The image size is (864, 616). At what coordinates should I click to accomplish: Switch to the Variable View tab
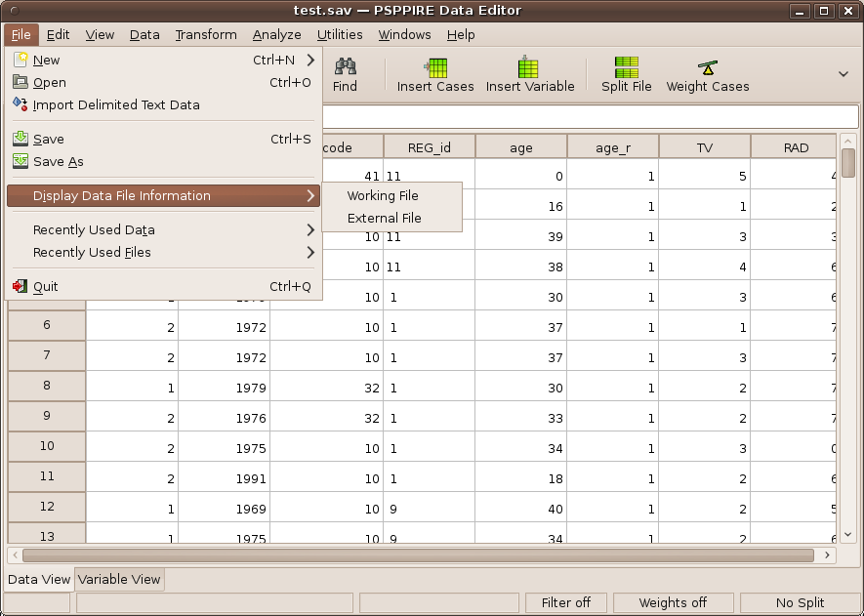(x=119, y=579)
